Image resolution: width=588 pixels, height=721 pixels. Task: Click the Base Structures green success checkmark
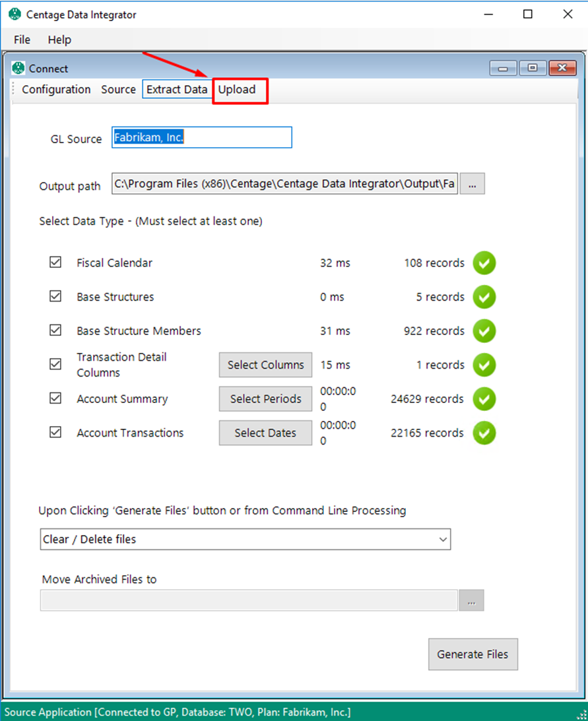tap(484, 297)
